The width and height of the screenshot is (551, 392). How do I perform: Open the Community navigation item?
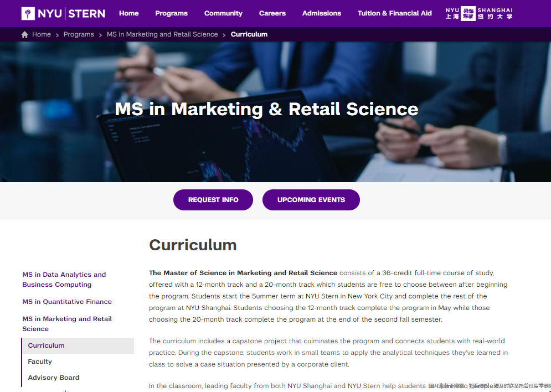point(223,13)
